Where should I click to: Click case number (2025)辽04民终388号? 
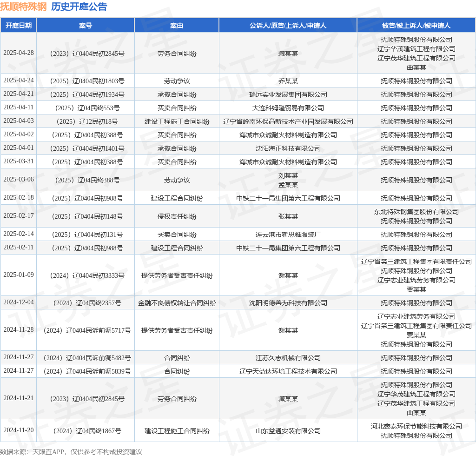point(87,180)
